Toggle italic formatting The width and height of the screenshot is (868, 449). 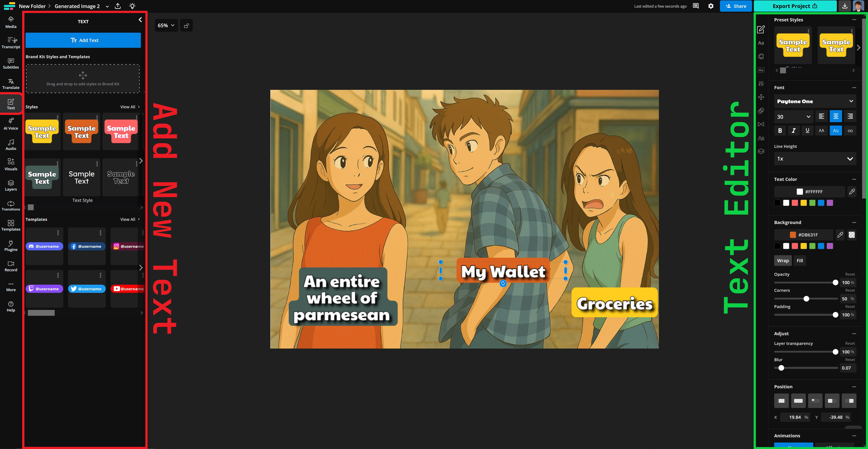[x=793, y=131]
